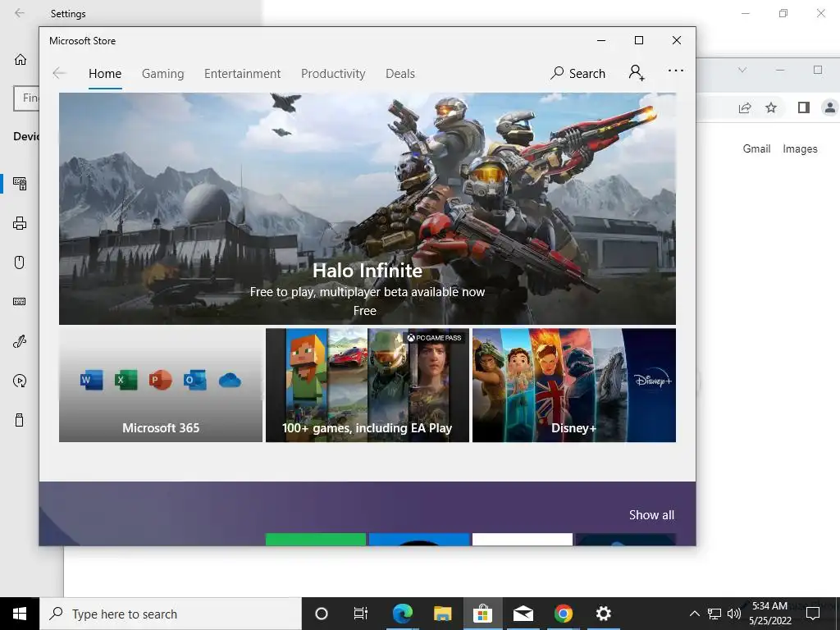Image resolution: width=840 pixels, height=630 pixels.
Task: Minimize the Microsoft Store window
Action: pyautogui.click(x=601, y=41)
